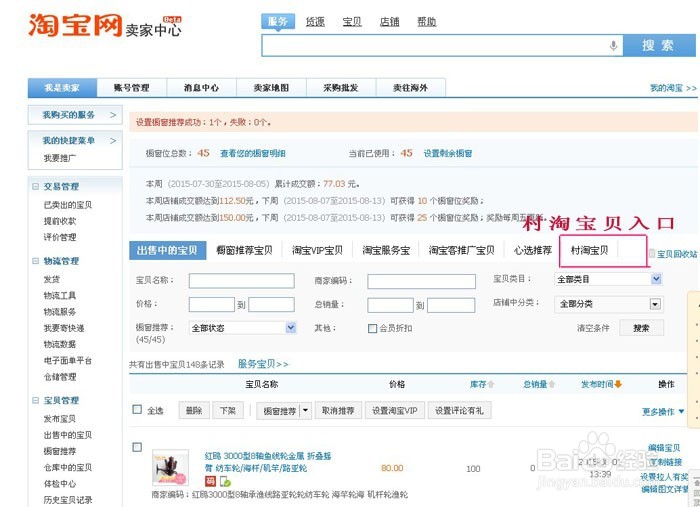Open 发布宝贝 in sidebar
This screenshot has height=507, width=700.
[59, 419]
